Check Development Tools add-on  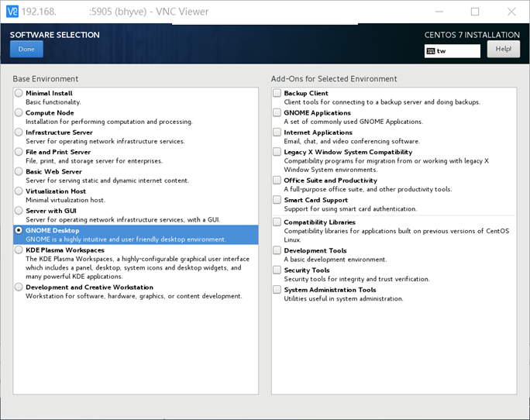(x=277, y=250)
